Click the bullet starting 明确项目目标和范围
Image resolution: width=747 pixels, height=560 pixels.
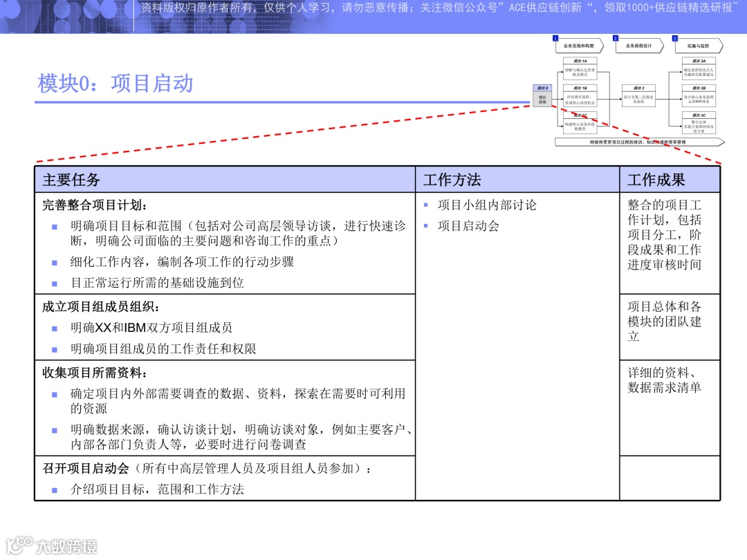coord(238,234)
